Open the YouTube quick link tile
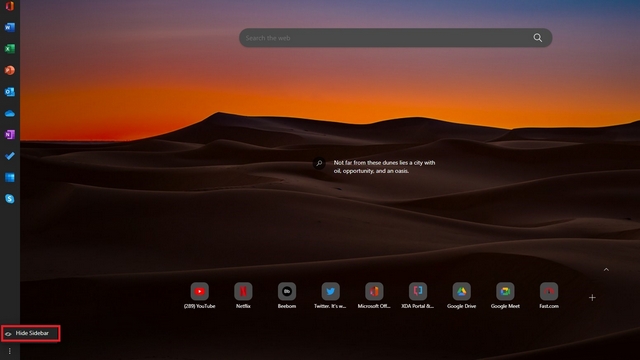 [x=200, y=296]
